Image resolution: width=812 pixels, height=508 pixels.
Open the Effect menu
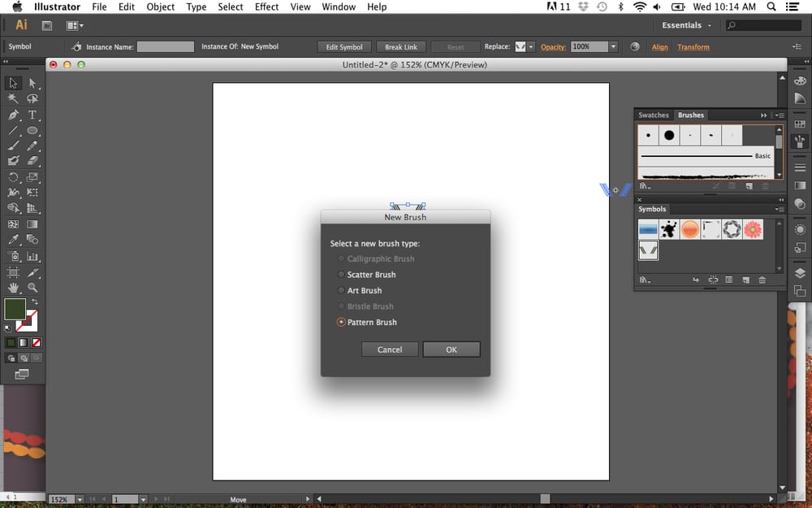point(266,7)
